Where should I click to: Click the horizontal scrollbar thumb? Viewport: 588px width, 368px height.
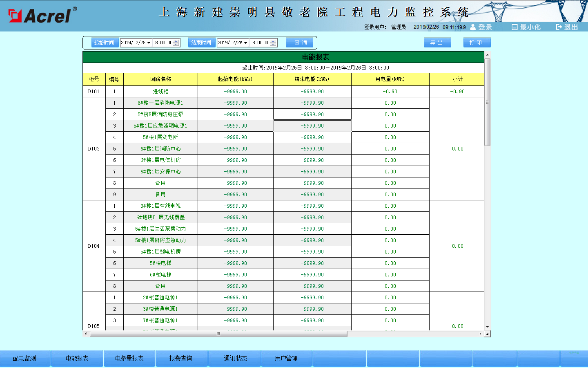[x=218, y=334]
